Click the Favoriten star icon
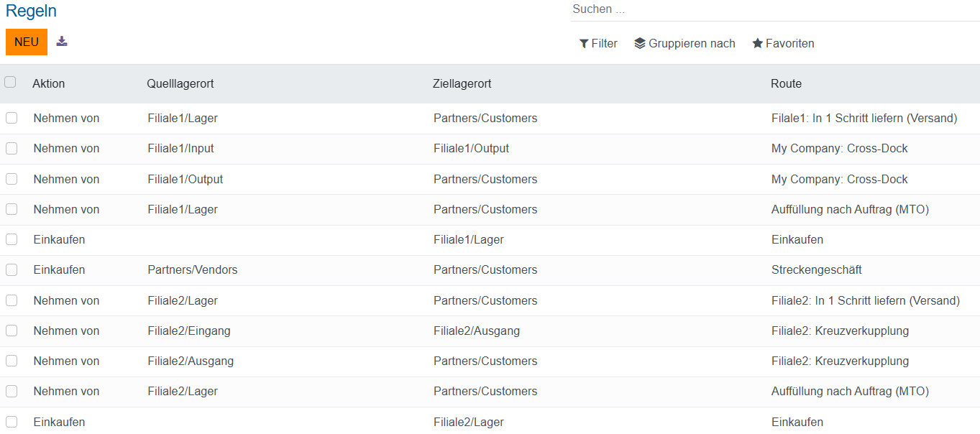The image size is (980, 434). pyautogui.click(x=757, y=44)
